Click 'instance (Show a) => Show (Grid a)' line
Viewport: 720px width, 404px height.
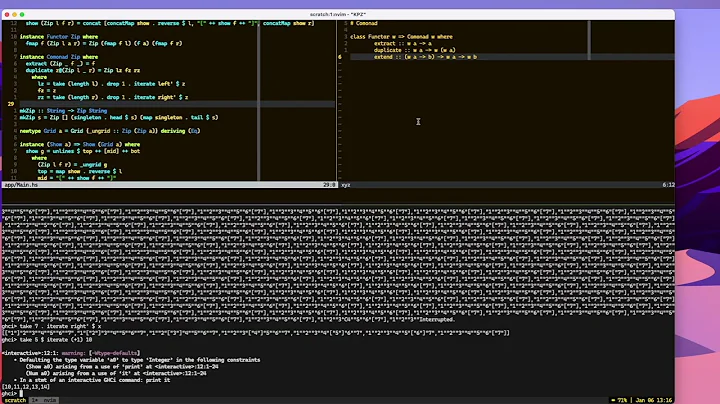[80, 145]
